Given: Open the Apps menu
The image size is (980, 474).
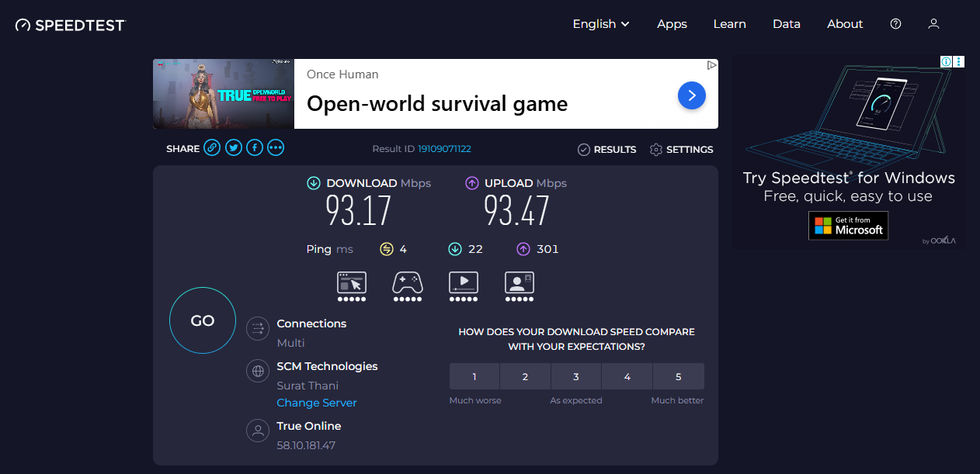Looking at the screenshot, I should pyautogui.click(x=672, y=24).
